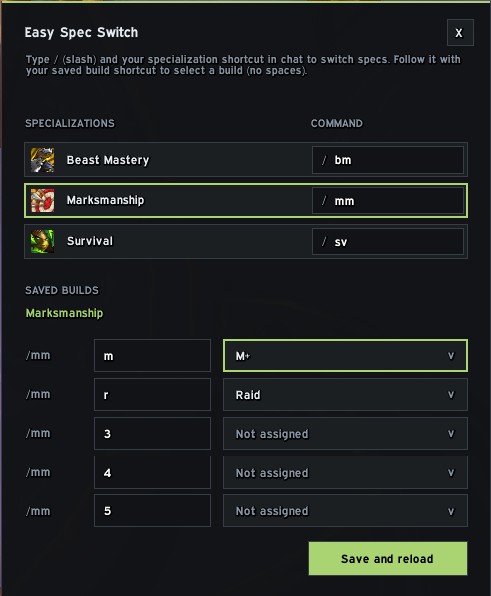Click the Beast Mastery spec icon
This screenshot has height=596, width=491.
42,160
